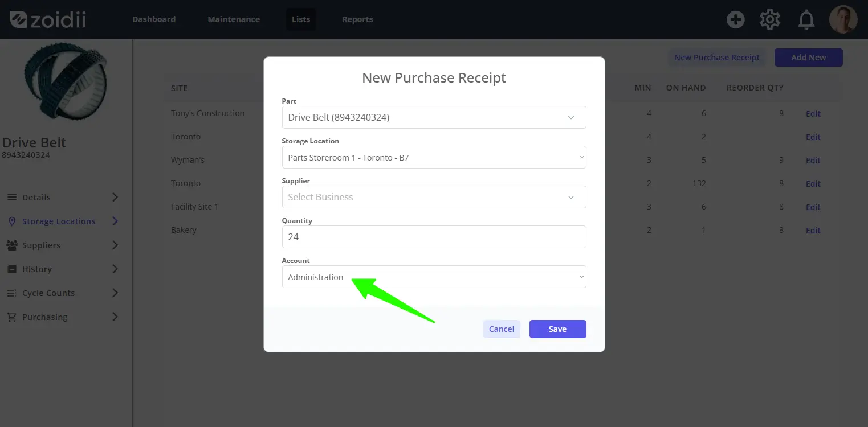The height and width of the screenshot is (427, 868).
Task: Click the Cycle Counts icon
Action: pos(11,293)
